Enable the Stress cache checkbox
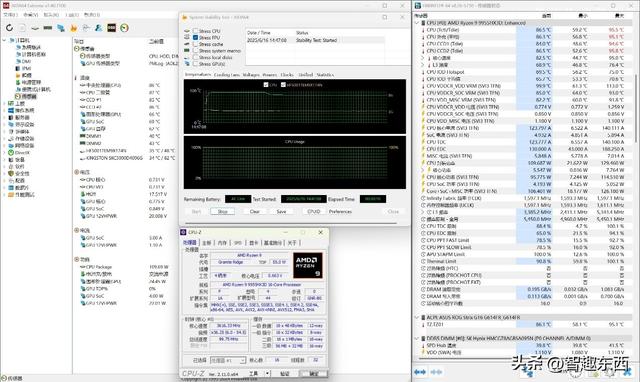Screen dimensions: 640x382 point(196,44)
